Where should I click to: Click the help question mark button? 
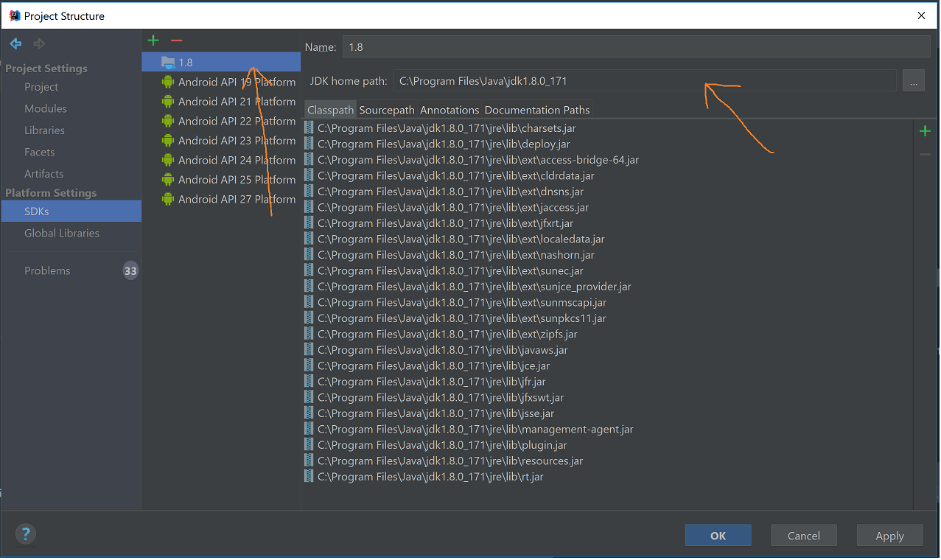pos(25,534)
